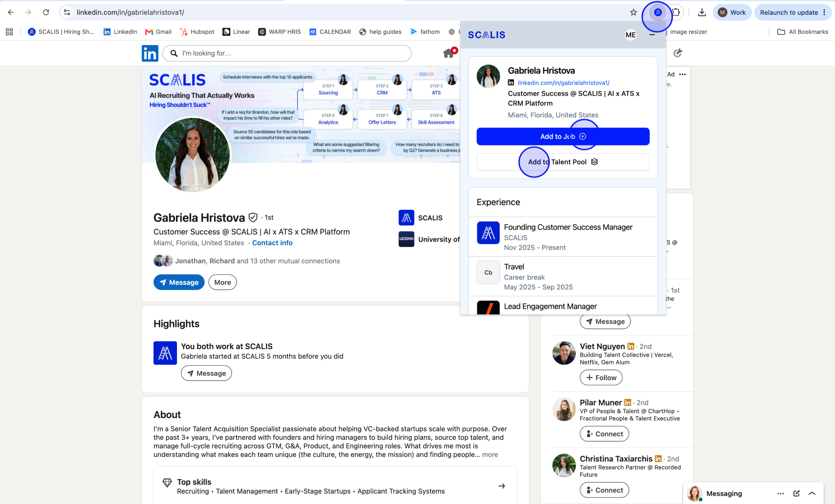Viewport: 835px width, 504px height.
Task: Expand the Messaging panel chevron
Action: coord(812,494)
